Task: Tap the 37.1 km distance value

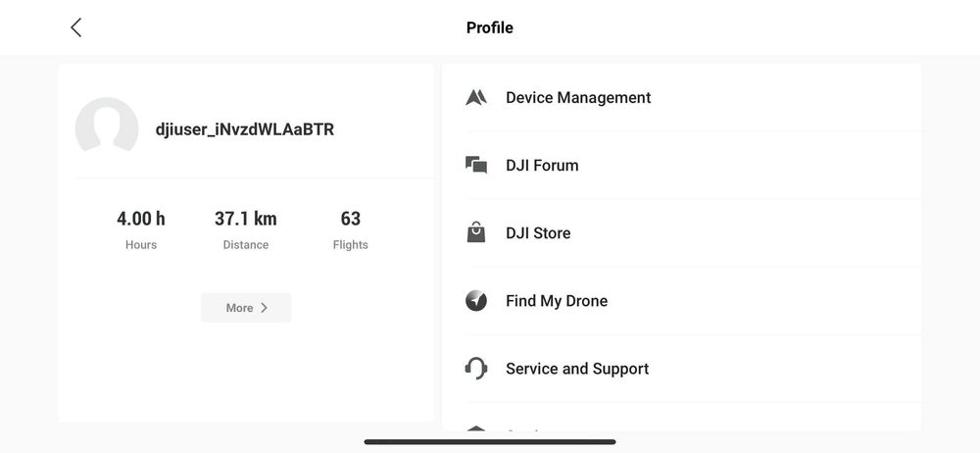Action: point(246,219)
